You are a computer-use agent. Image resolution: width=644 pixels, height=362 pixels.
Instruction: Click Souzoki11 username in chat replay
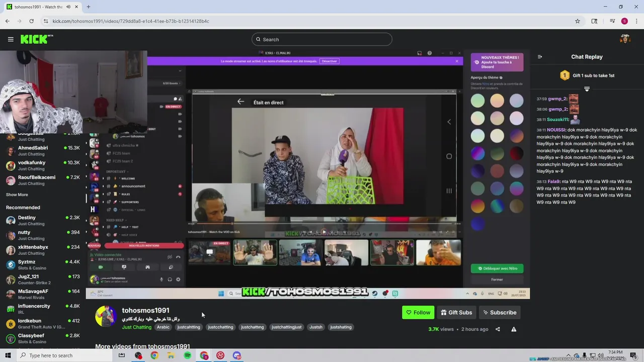click(557, 120)
